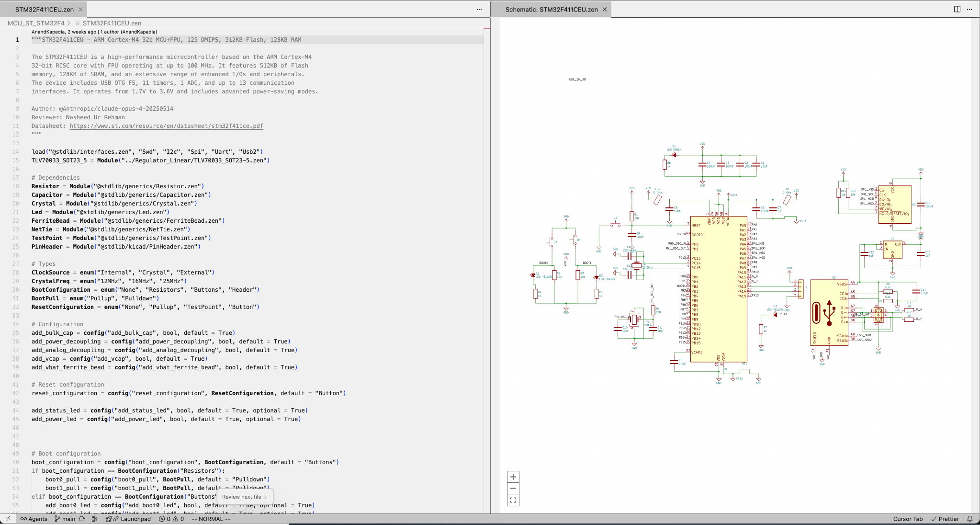The width and height of the screenshot is (980, 525).
Task: Switch git branch main
Action: coord(65,519)
